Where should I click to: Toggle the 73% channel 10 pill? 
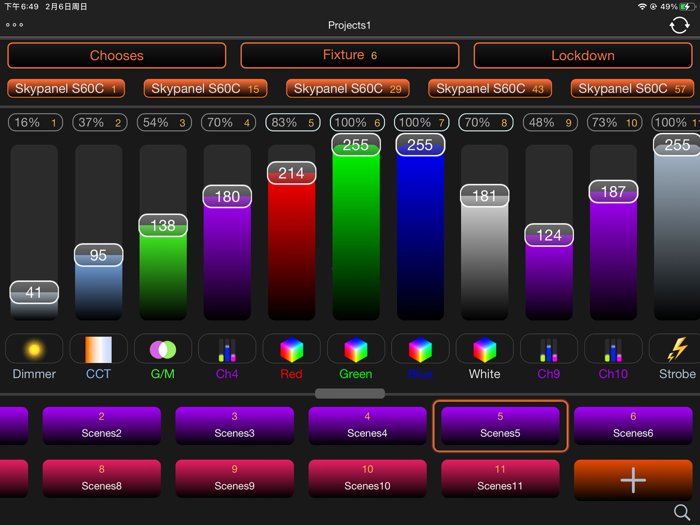point(614,122)
